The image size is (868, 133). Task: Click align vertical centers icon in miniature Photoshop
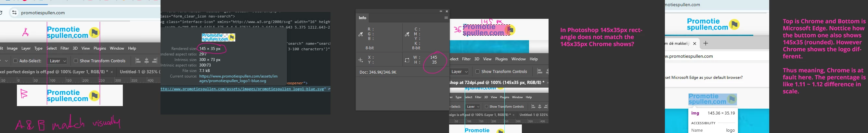539,107
